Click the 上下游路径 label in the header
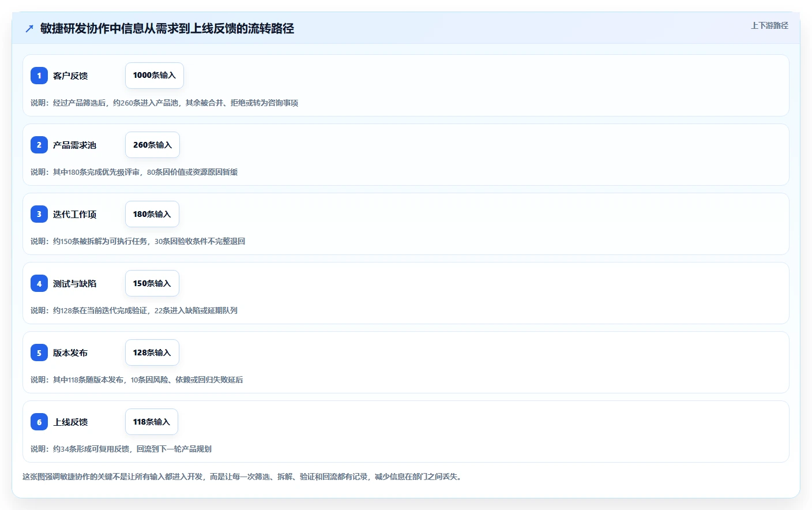Viewport: 812px width, 510px height. 769,25
